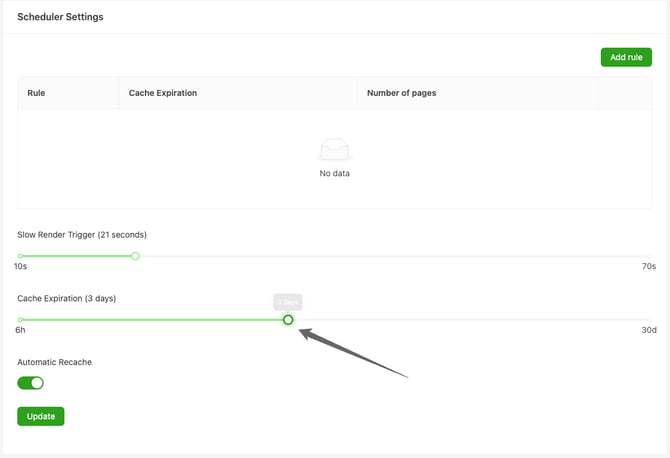670x458 pixels.
Task: Click the Cache Expiration column header
Action: [x=163, y=93]
